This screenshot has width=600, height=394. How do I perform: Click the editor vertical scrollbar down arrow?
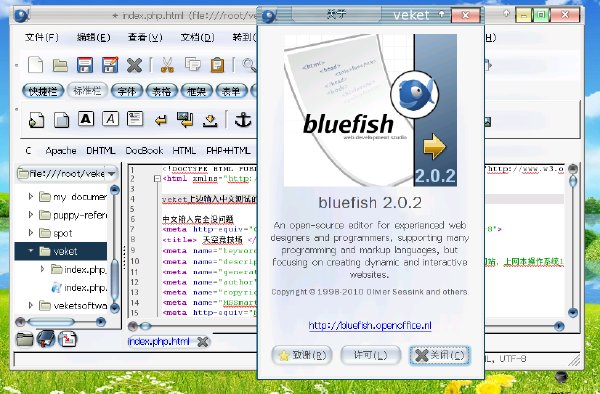tap(572, 313)
